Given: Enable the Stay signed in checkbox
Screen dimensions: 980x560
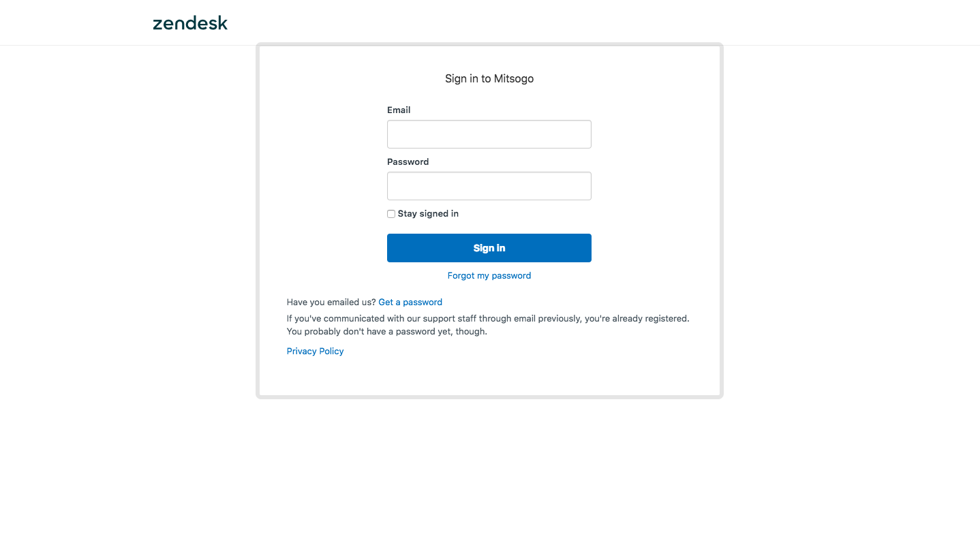Looking at the screenshot, I should [x=391, y=214].
